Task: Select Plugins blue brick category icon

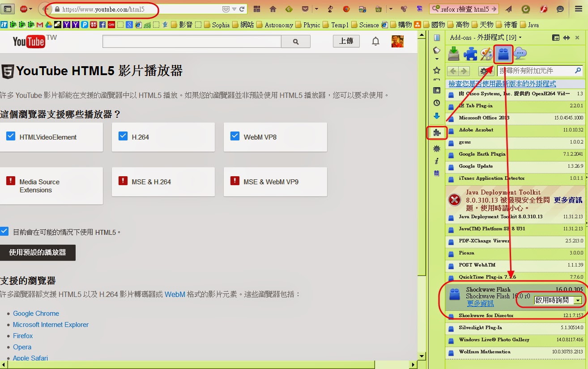Action: (504, 54)
